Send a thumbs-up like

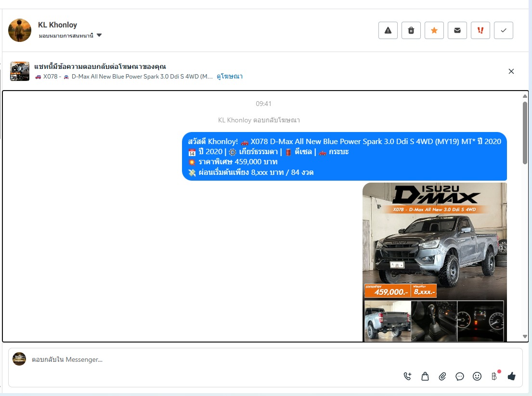point(511,376)
